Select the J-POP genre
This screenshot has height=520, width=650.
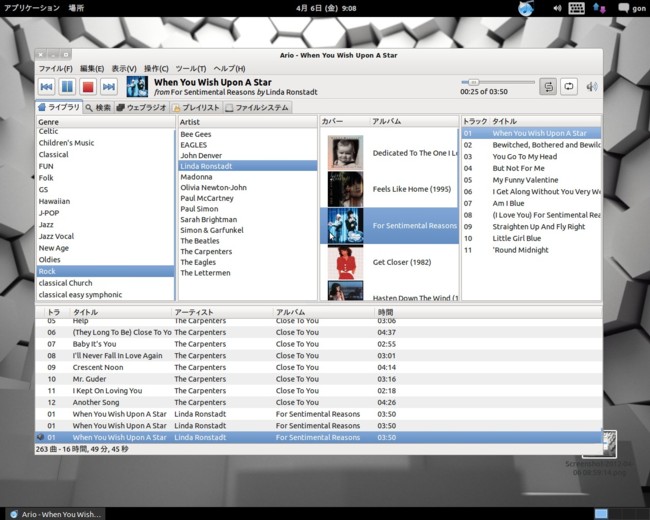pos(105,213)
